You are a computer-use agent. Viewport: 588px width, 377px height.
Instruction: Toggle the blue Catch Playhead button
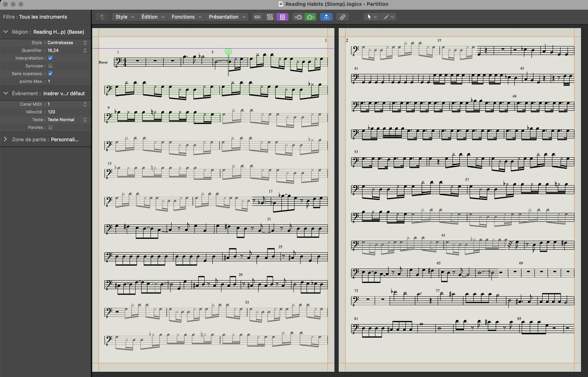[x=326, y=17]
